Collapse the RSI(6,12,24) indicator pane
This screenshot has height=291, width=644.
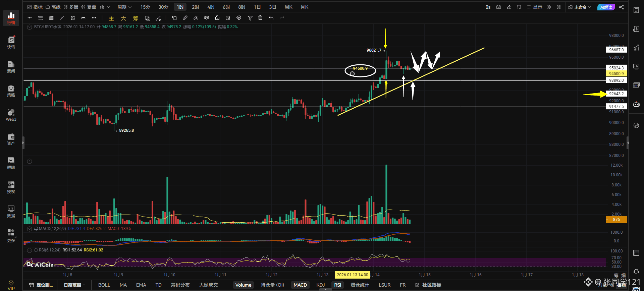point(30,250)
